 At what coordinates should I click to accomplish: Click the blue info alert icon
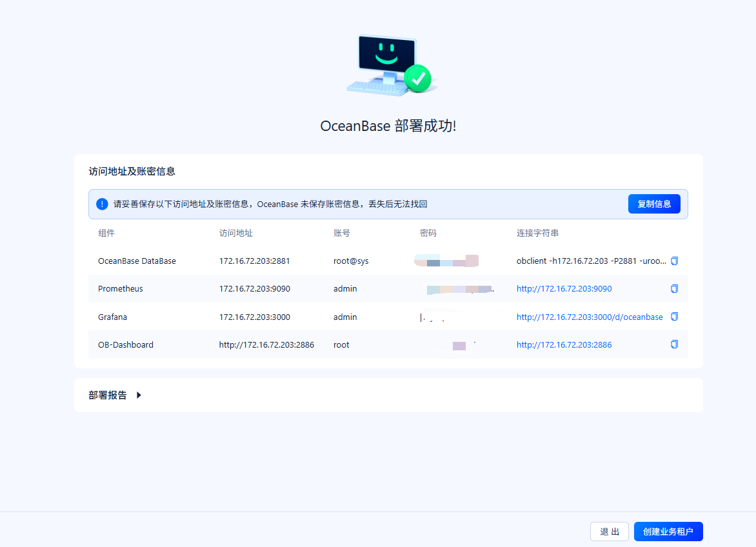102,204
